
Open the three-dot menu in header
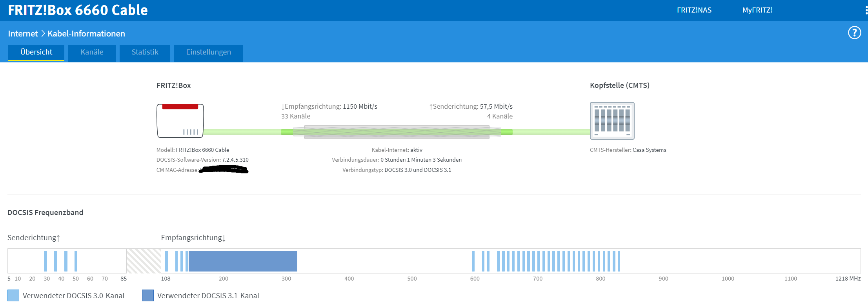(866, 10)
